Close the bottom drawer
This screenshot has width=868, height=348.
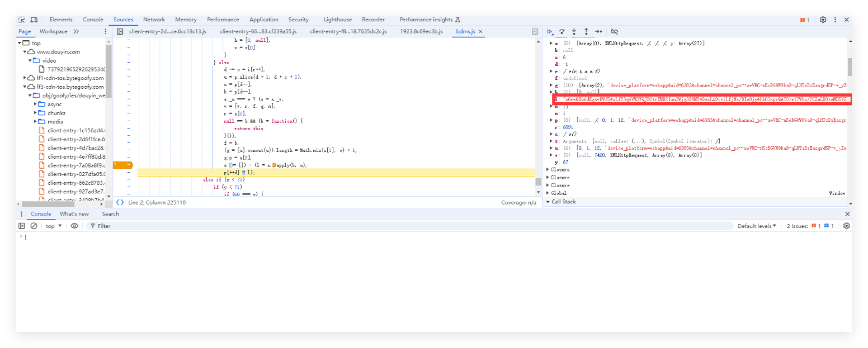pos(847,214)
